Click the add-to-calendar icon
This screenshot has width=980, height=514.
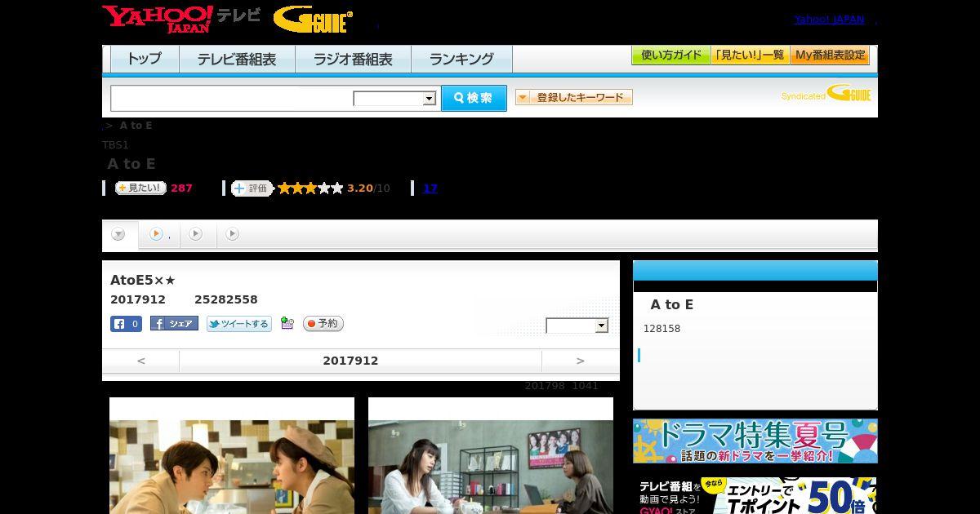point(287,324)
